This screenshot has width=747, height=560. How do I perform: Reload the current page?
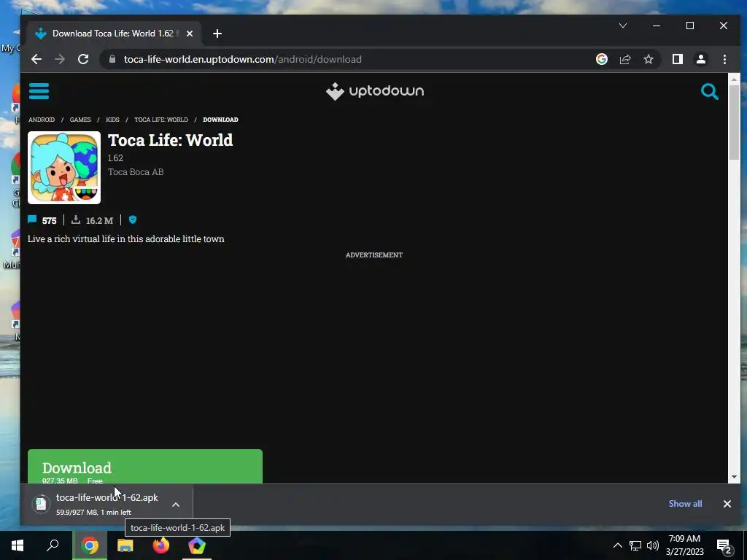pos(83,59)
